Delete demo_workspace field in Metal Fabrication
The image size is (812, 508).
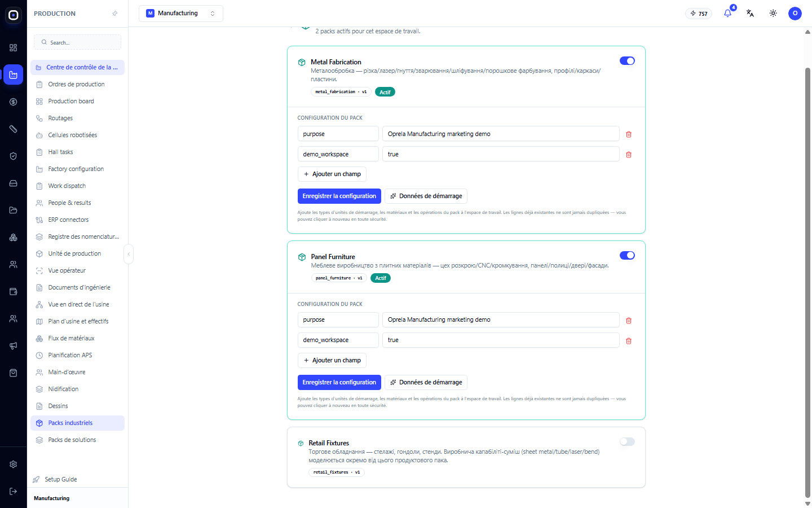629,155
